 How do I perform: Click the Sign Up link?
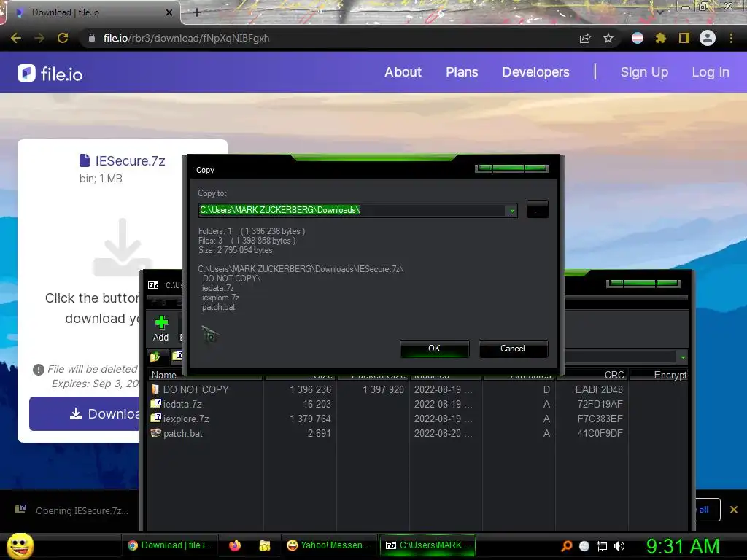click(644, 72)
